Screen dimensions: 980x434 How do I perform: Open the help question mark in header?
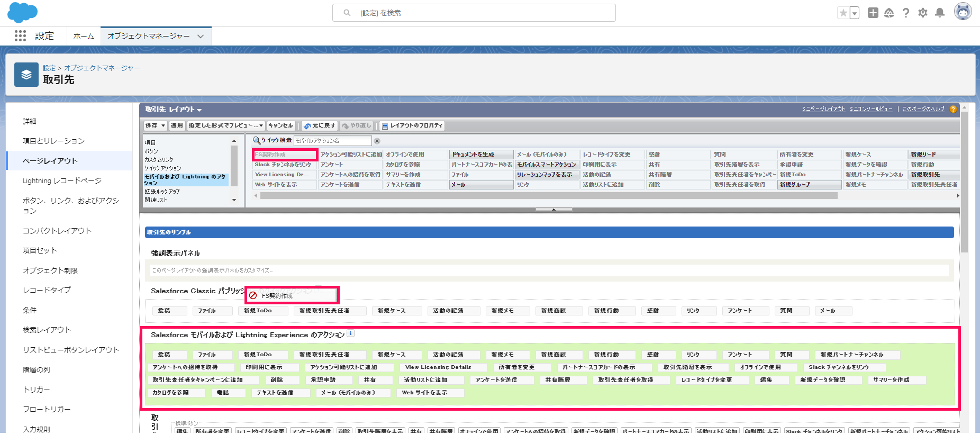click(x=906, y=13)
